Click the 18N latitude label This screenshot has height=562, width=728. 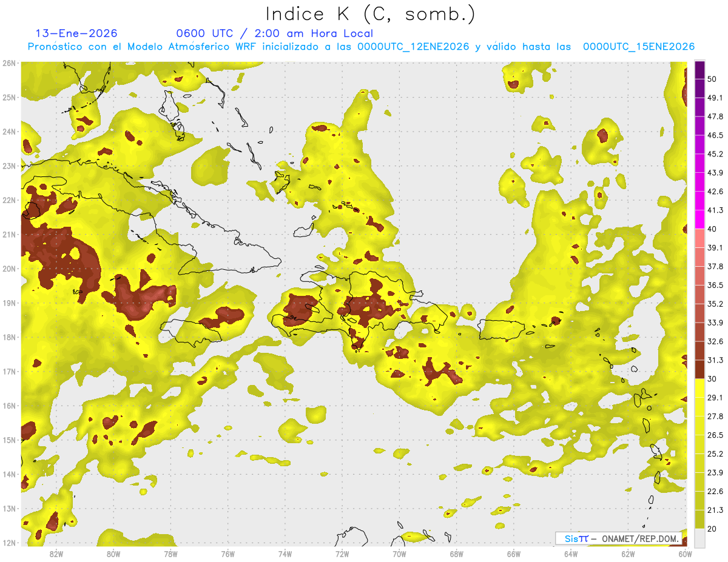[9, 337]
